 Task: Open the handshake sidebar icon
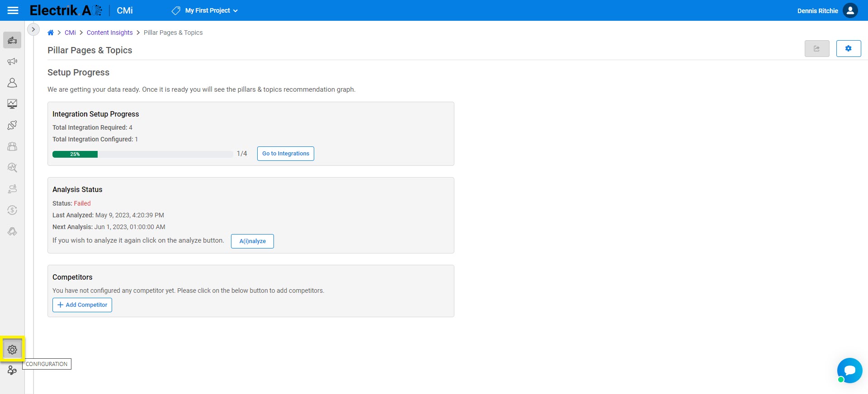[x=12, y=231]
